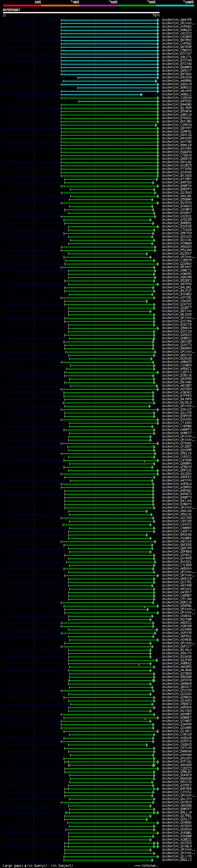Click the cyan alignment bar of UniRef100_Q84Y95
The width and height of the screenshot is (197, 868).
click(110, 20)
